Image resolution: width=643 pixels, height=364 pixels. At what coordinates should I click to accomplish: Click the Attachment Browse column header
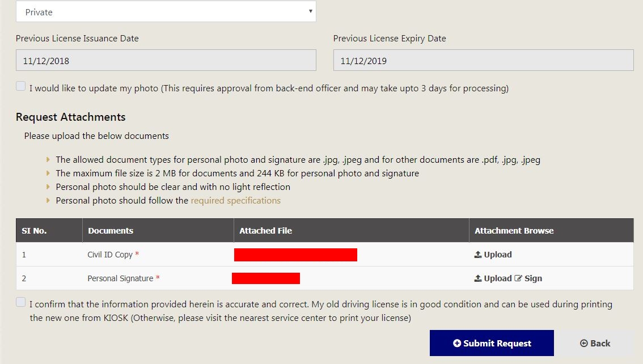click(514, 230)
